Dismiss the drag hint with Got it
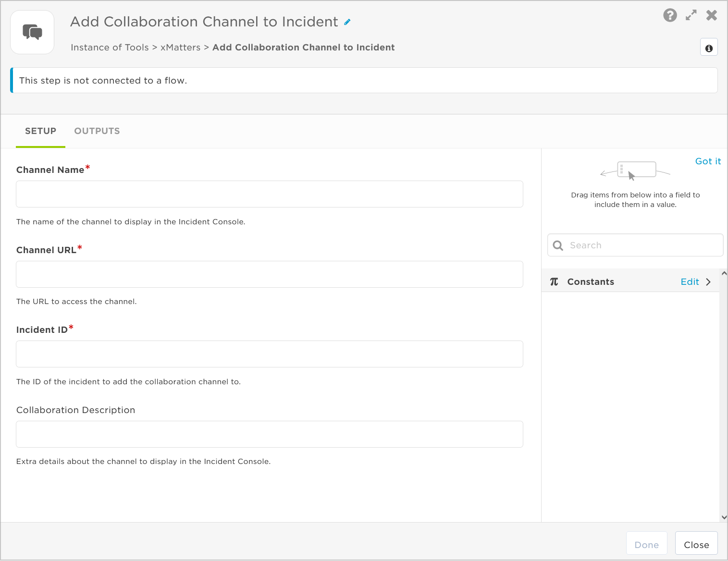Image resolution: width=728 pixels, height=561 pixels. 708,161
